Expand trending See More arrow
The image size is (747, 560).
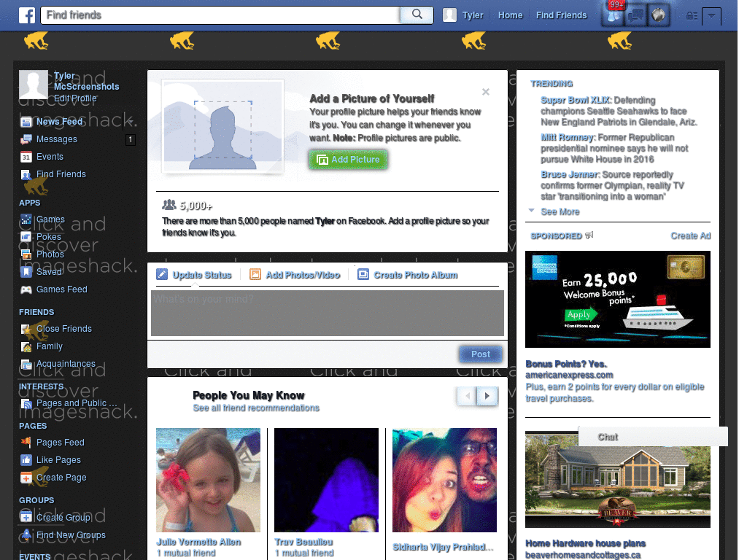[532, 211]
